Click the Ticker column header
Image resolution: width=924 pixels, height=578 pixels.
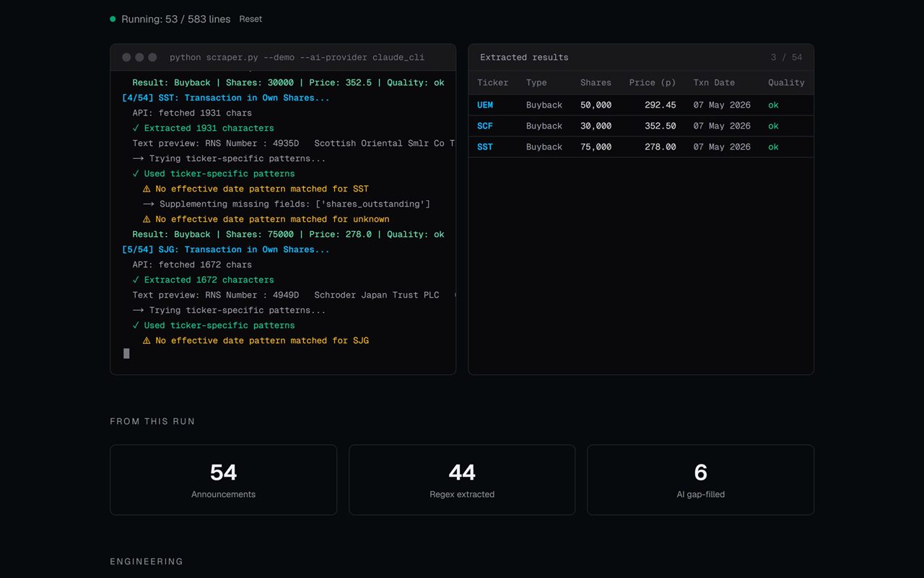pyautogui.click(x=493, y=82)
